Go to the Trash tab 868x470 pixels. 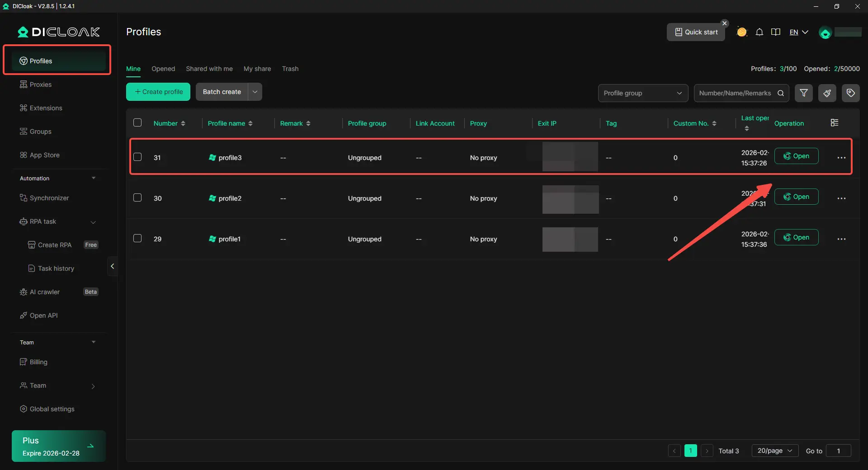coord(290,69)
